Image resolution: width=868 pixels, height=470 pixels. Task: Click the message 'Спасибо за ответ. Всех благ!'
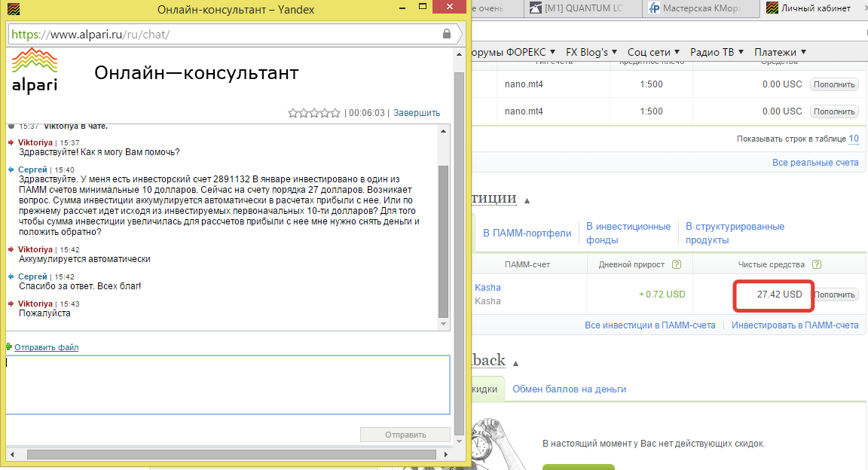(80, 286)
